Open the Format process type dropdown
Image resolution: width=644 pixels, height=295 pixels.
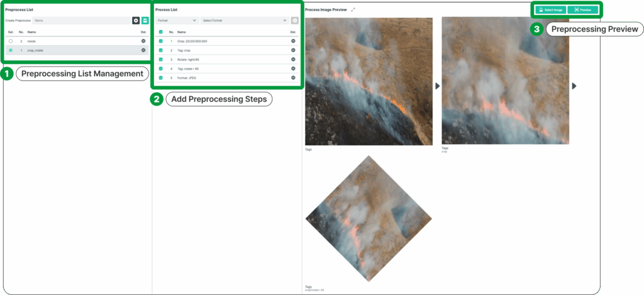pos(177,20)
